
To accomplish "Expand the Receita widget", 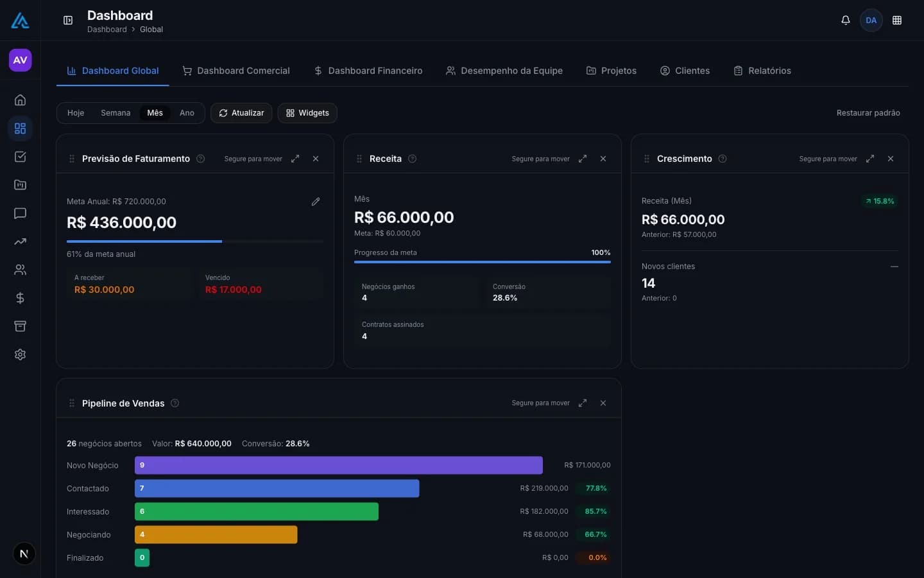I will click(583, 159).
